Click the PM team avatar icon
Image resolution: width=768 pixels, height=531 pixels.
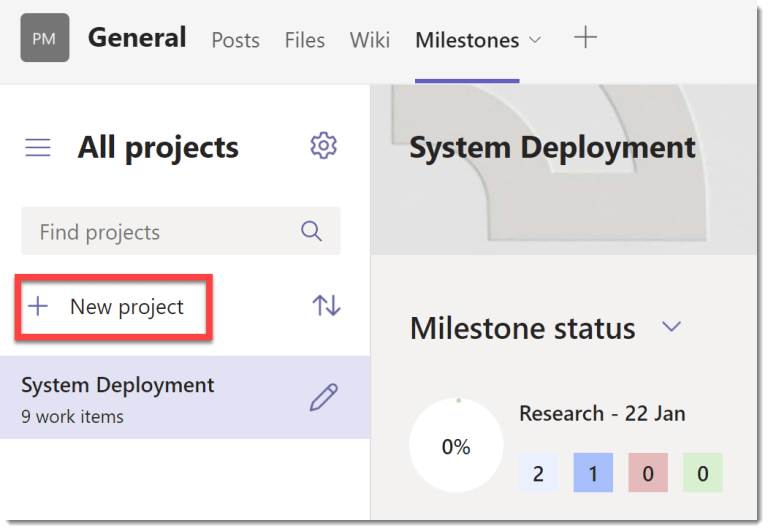[x=44, y=39]
